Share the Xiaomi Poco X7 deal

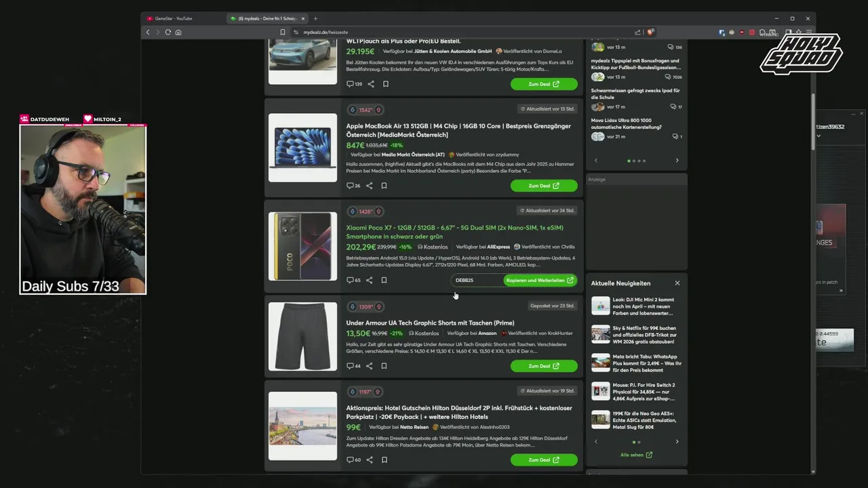pos(370,280)
